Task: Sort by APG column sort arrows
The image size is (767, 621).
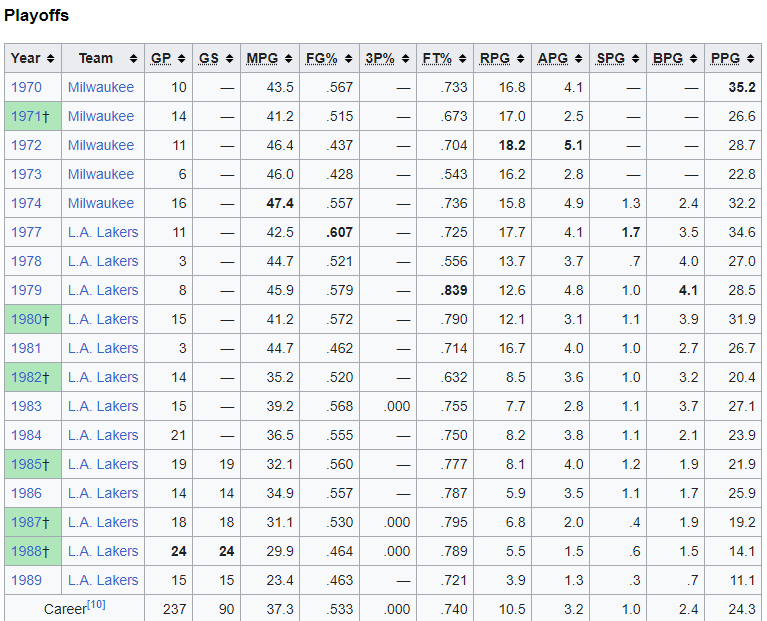Action: [579, 59]
